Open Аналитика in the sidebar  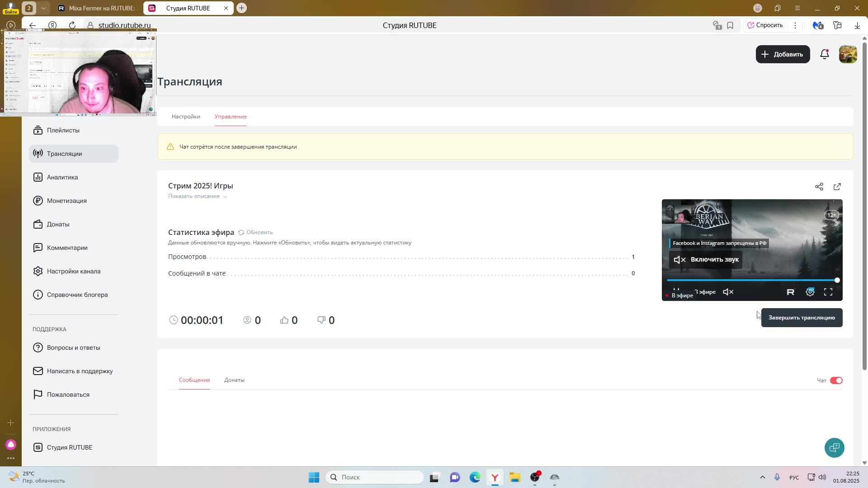coord(62,177)
